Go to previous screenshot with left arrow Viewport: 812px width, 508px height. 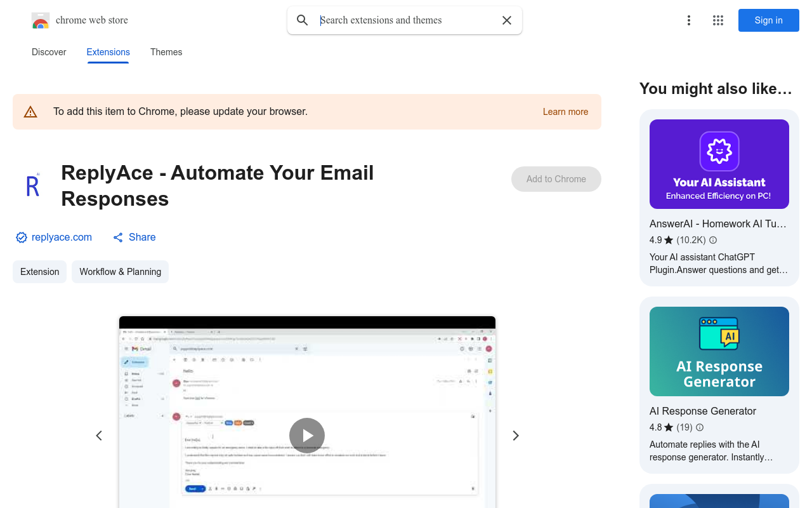[99, 436]
